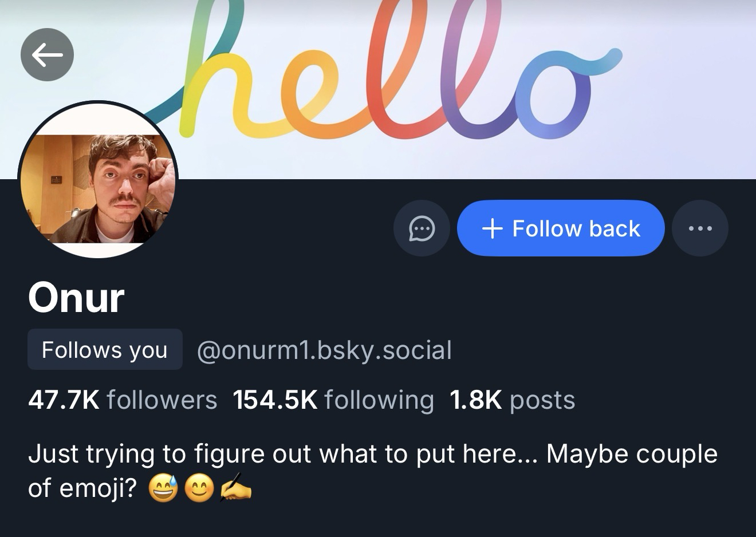Click the bio text starting 'Just trying'
Viewport: 756px width, 537px height.
click(372, 454)
